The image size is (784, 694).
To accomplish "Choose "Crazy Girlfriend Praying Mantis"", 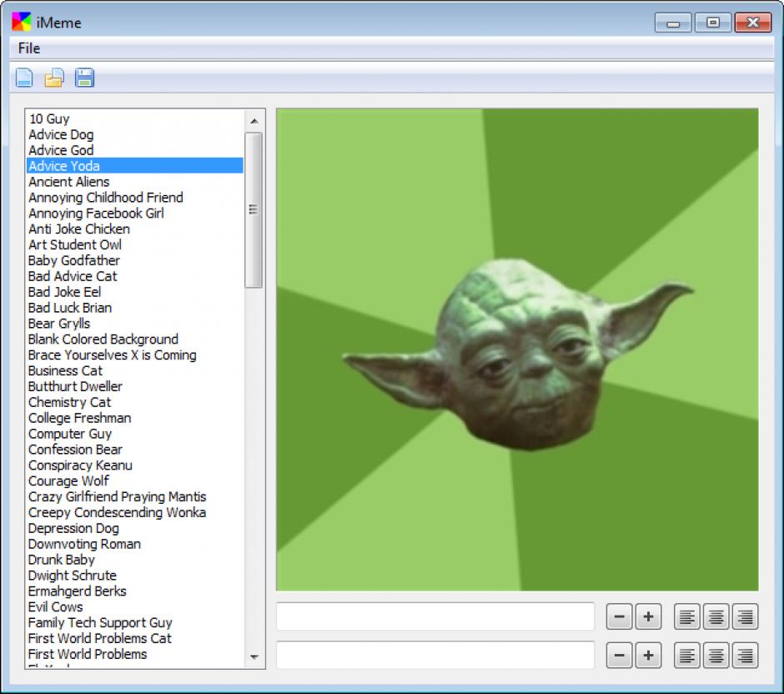I will (x=135, y=496).
